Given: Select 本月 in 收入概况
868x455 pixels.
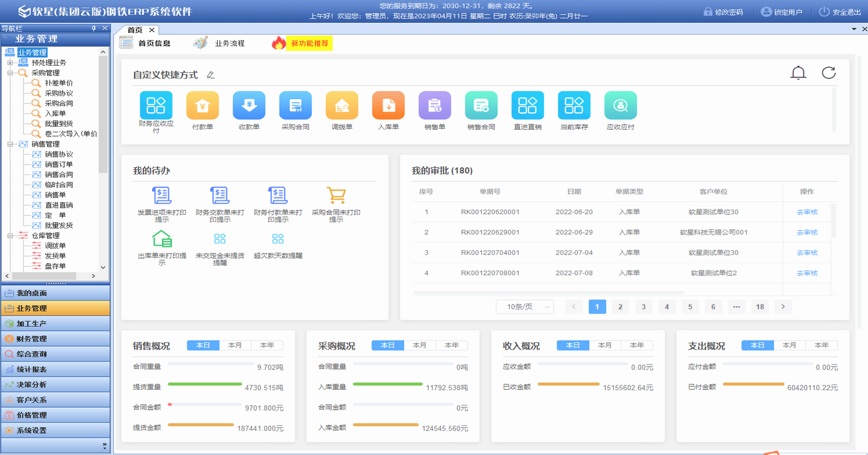Looking at the screenshot, I should click(x=605, y=345).
